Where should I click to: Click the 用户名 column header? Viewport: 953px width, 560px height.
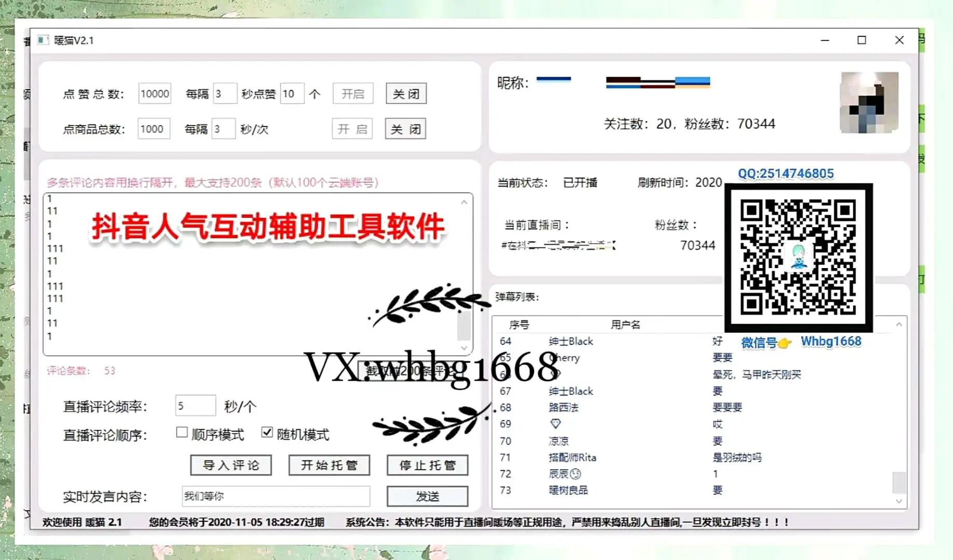pos(625,325)
